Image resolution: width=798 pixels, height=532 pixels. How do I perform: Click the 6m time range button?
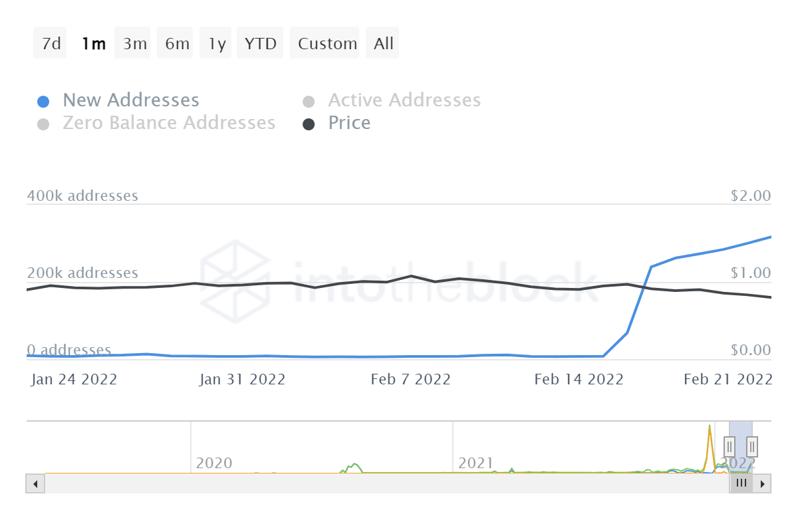point(175,43)
